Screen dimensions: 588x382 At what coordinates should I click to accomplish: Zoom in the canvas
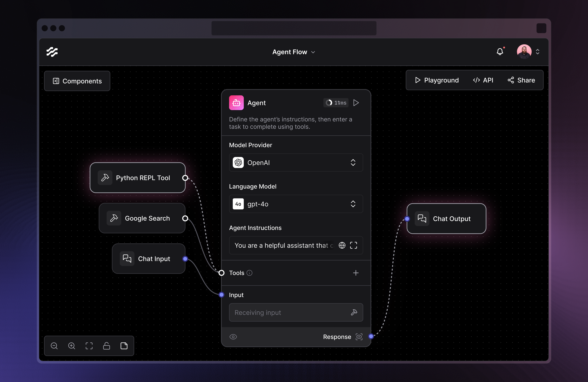click(72, 346)
